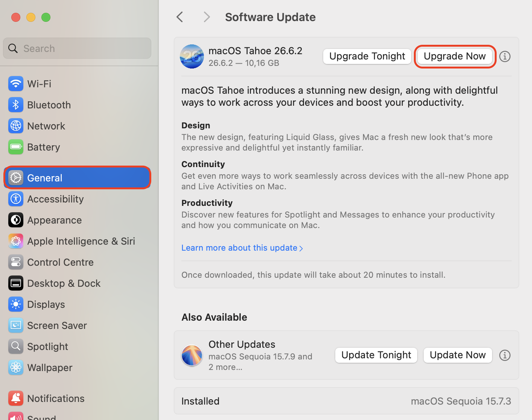Click the Accessibility sidebar icon
This screenshot has width=532, height=420.
pyautogui.click(x=16, y=199)
